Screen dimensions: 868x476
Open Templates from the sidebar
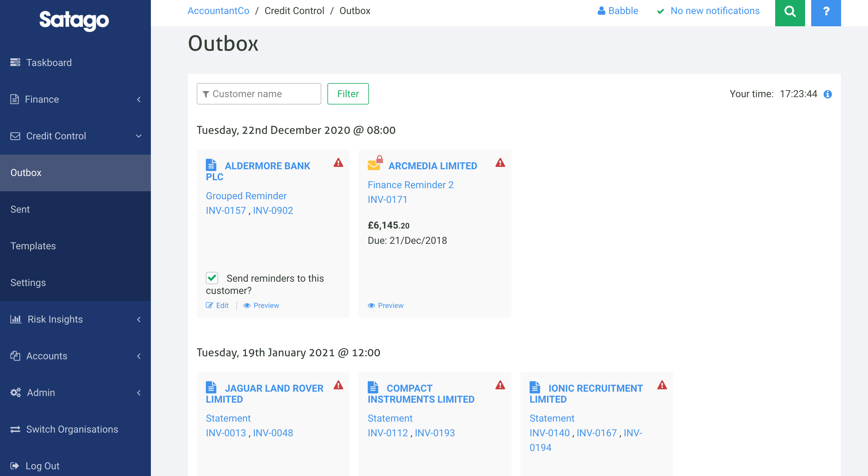[x=33, y=246]
